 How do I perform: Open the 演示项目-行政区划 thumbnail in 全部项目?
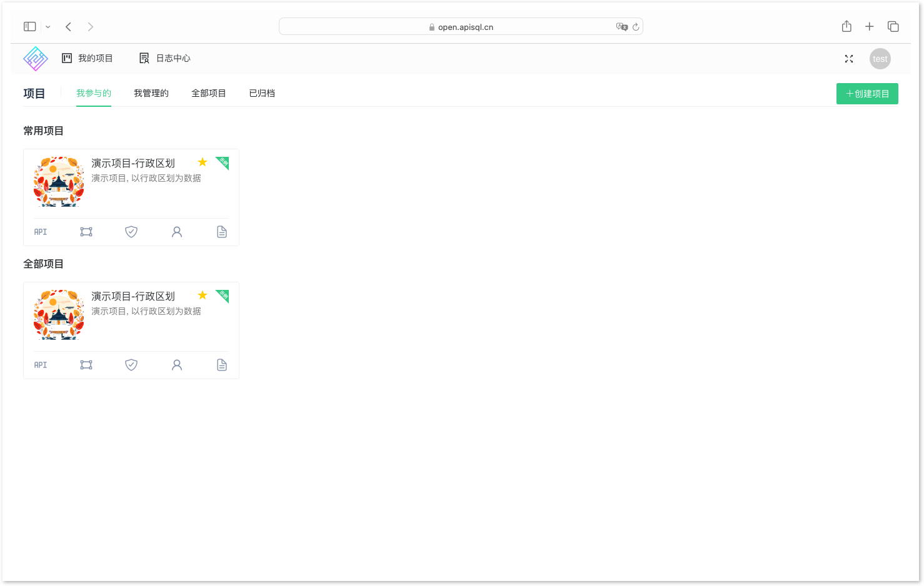tap(59, 315)
